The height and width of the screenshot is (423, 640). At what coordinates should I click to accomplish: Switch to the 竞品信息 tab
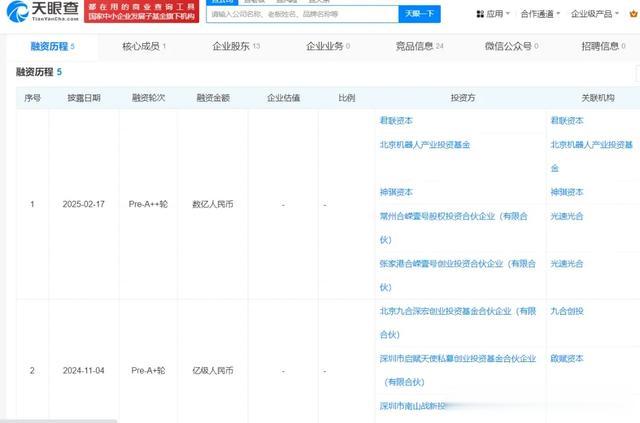pyautogui.click(x=419, y=46)
